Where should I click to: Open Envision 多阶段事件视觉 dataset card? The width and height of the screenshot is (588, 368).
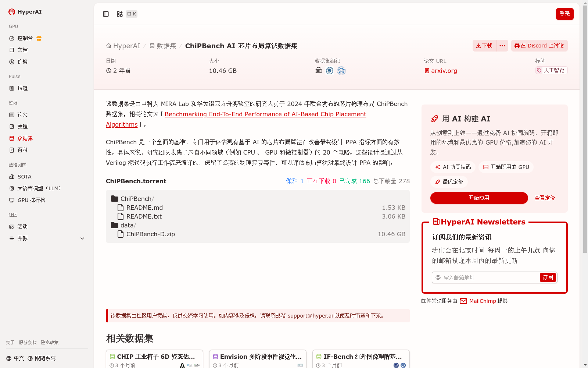[258, 359]
